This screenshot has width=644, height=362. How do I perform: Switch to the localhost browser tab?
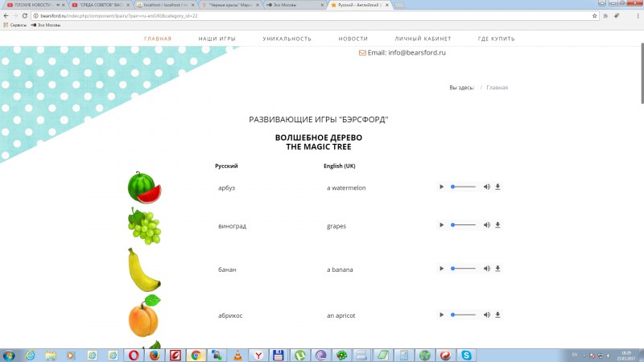pyautogui.click(x=166, y=5)
